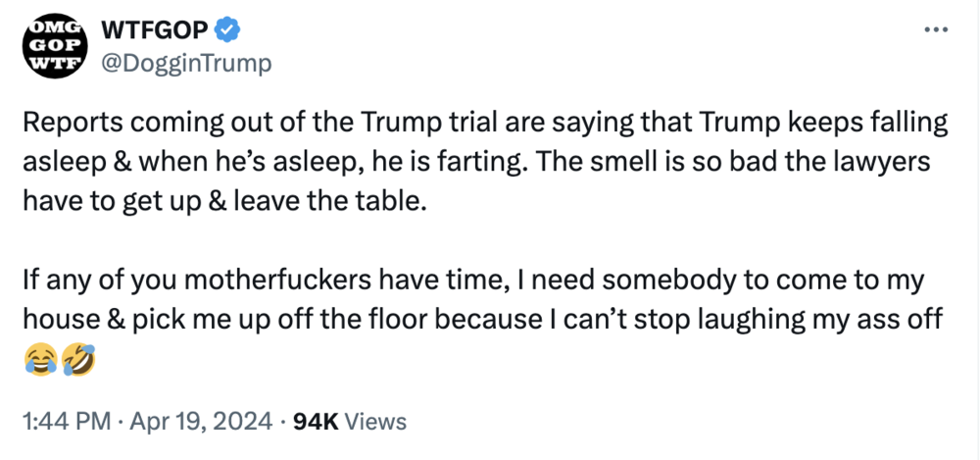Screen dimensions: 980x460
Task: Click the blue verified checkmark badge
Action: coord(227,31)
